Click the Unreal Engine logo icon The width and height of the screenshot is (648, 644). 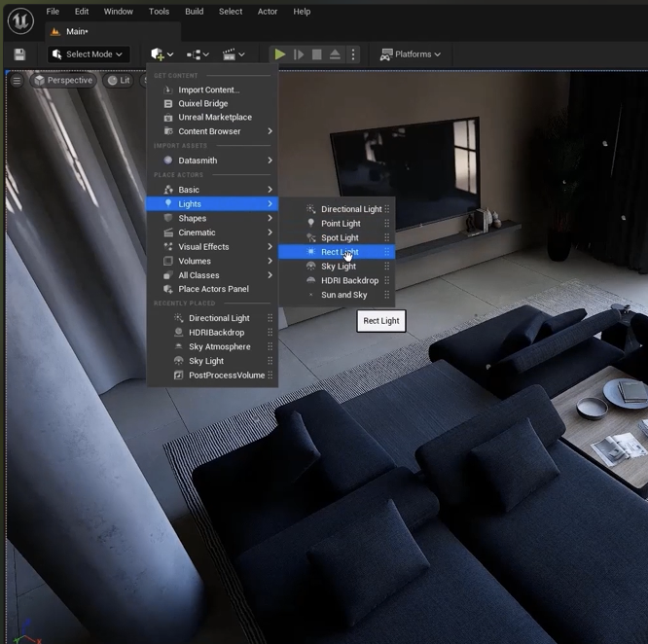click(20, 20)
